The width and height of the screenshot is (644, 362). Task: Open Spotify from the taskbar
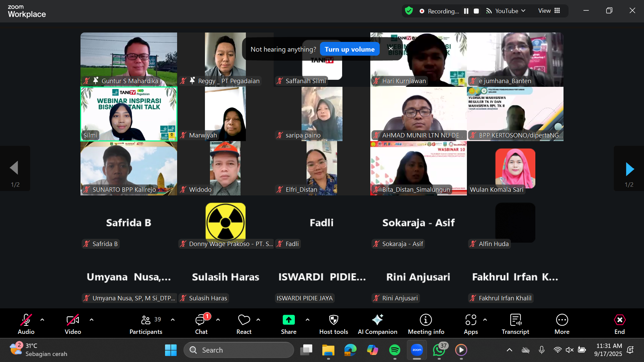pyautogui.click(x=394, y=350)
